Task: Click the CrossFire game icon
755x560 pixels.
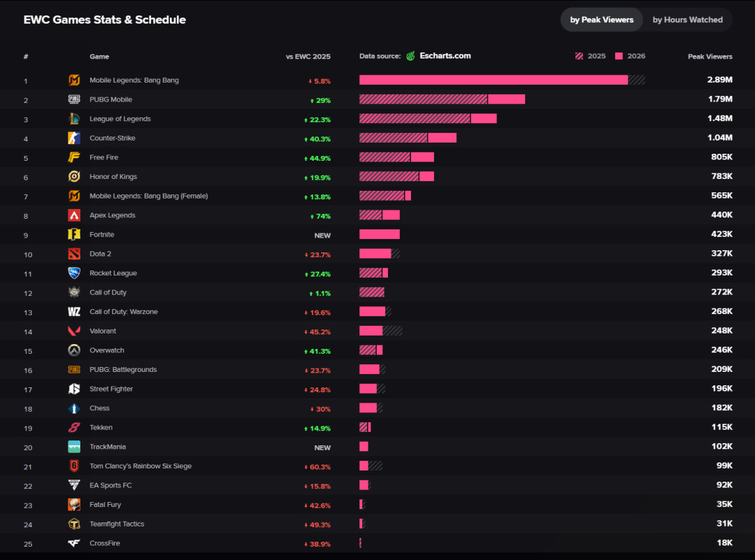Action: pyautogui.click(x=74, y=543)
